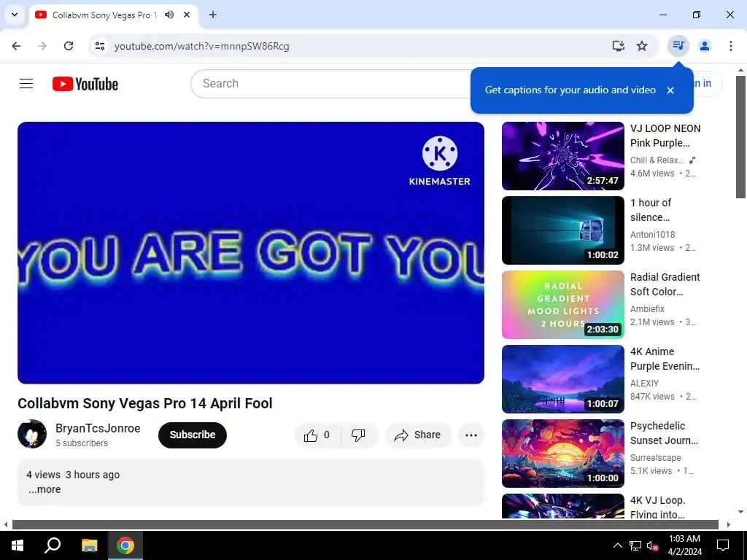Click the page's vertical scrollbar thumb

pos(740,136)
